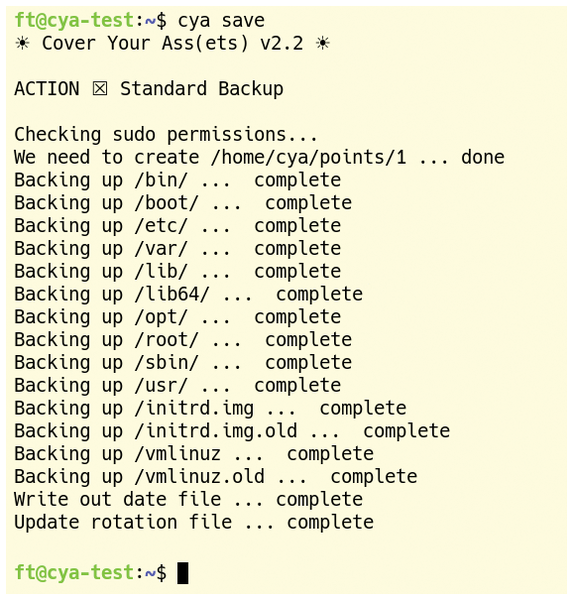Click the sun symbol after v2.2
Image resolution: width=573 pixels, height=600 pixels.
323,43
